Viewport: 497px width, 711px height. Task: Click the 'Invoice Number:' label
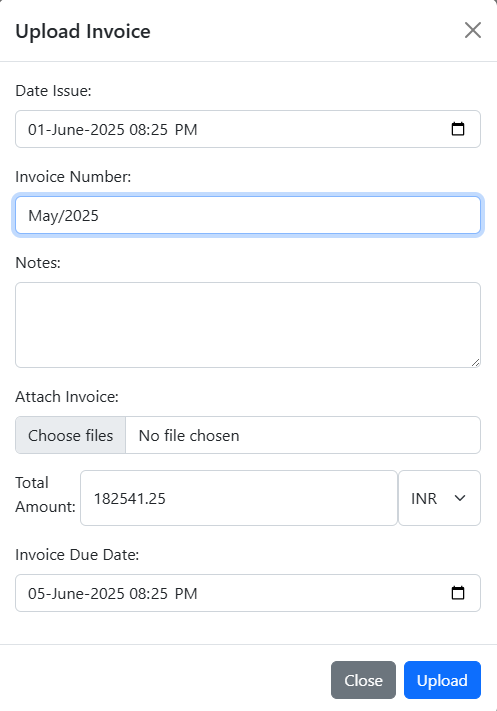(73, 176)
